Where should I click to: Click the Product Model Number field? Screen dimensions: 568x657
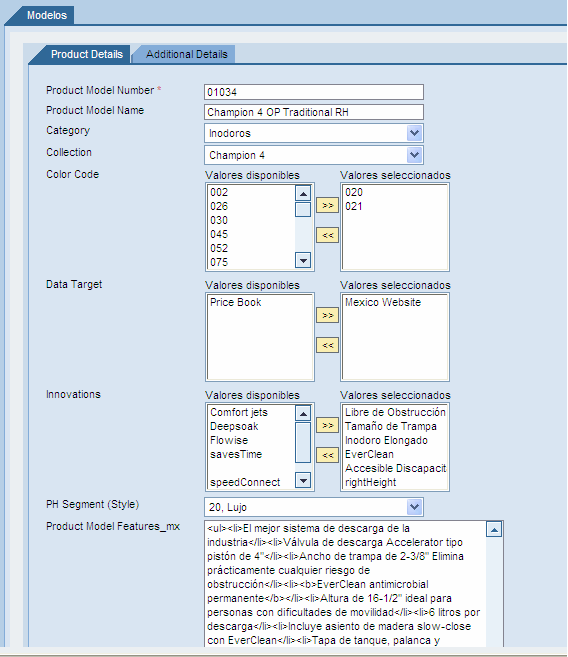314,92
